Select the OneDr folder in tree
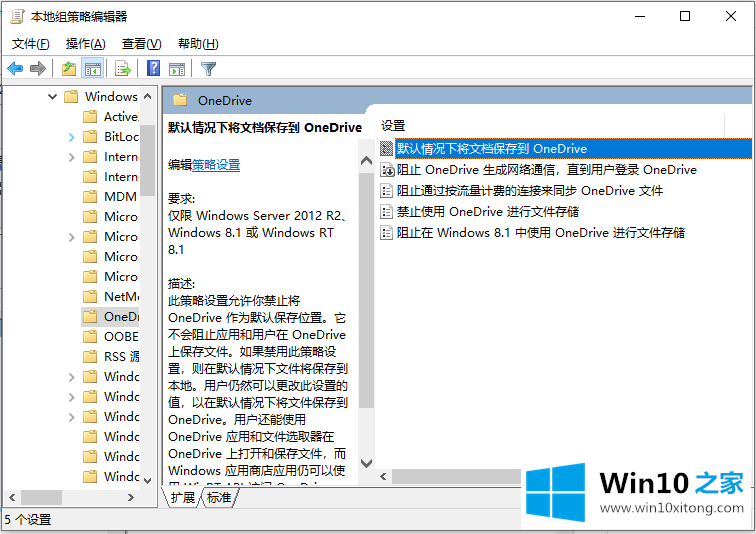Screen dimensions: 756x534 click(110, 317)
